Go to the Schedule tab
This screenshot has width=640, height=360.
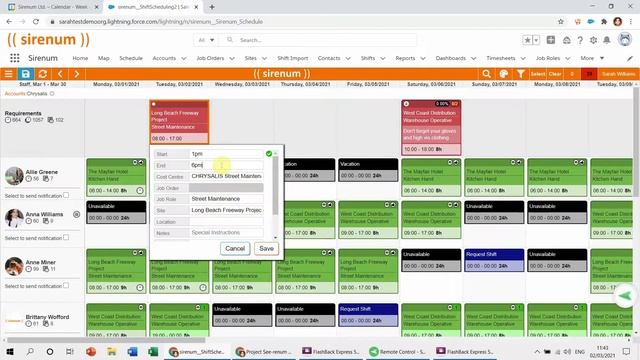click(131, 58)
